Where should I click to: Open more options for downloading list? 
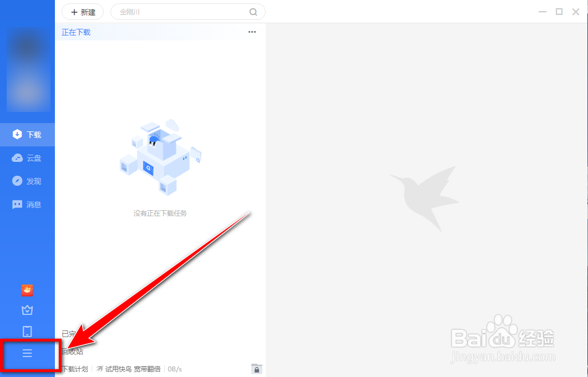(x=252, y=32)
